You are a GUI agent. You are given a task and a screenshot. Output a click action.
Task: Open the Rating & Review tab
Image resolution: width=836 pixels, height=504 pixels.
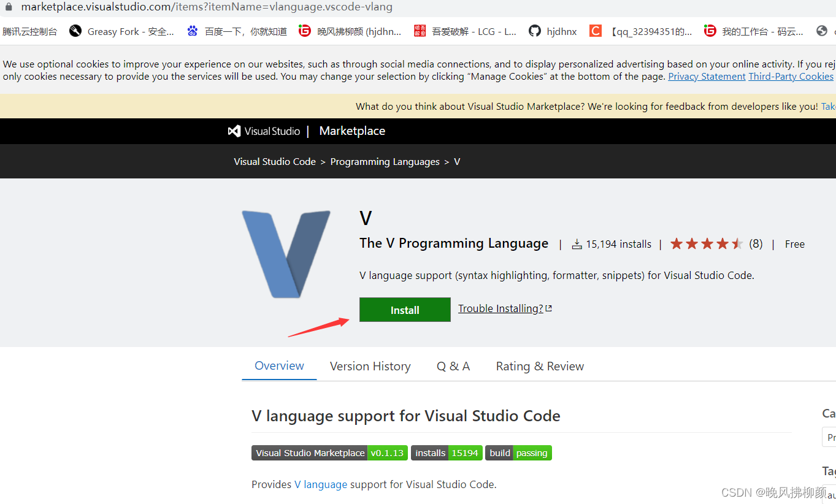(540, 367)
